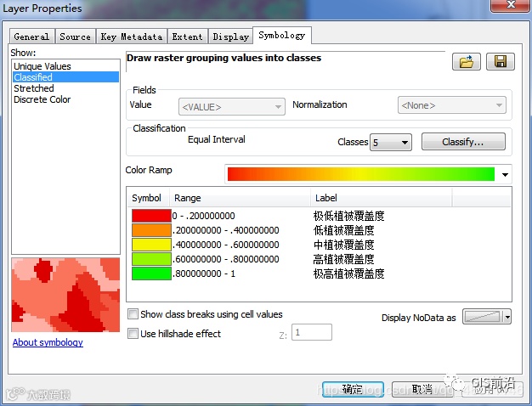
Task: Click the green swatch for .8 - 1 range
Action: [151, 273]
